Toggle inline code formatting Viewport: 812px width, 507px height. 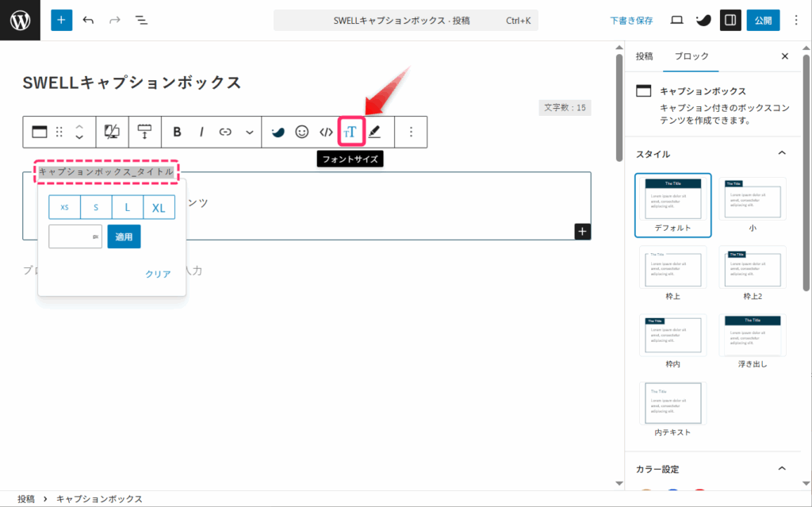click(x=326, y=132)
